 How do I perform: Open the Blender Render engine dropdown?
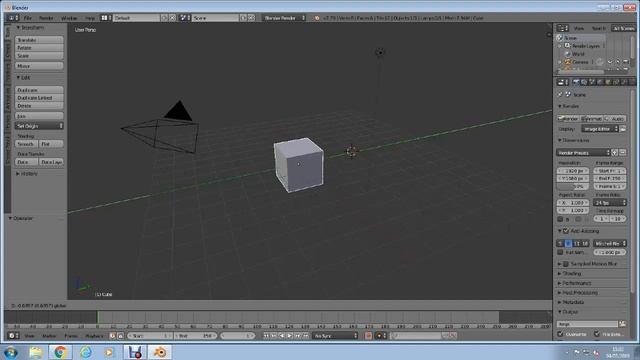(x=284, y=18)
